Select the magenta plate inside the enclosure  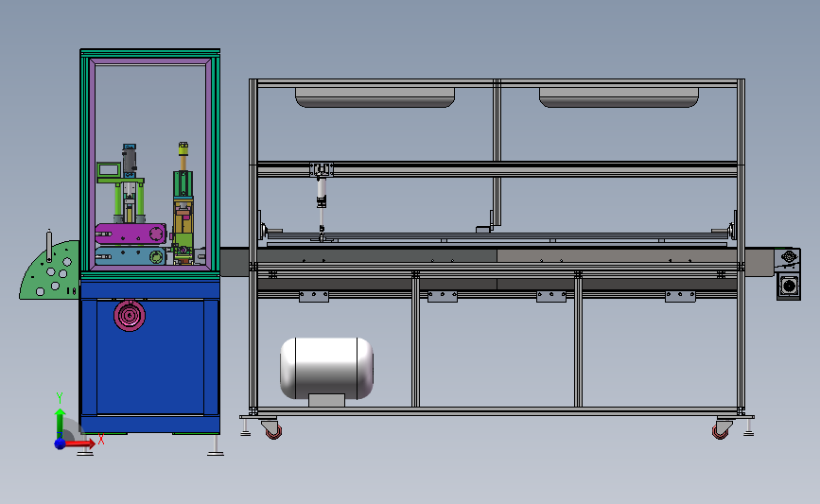(x=131, y=234)
